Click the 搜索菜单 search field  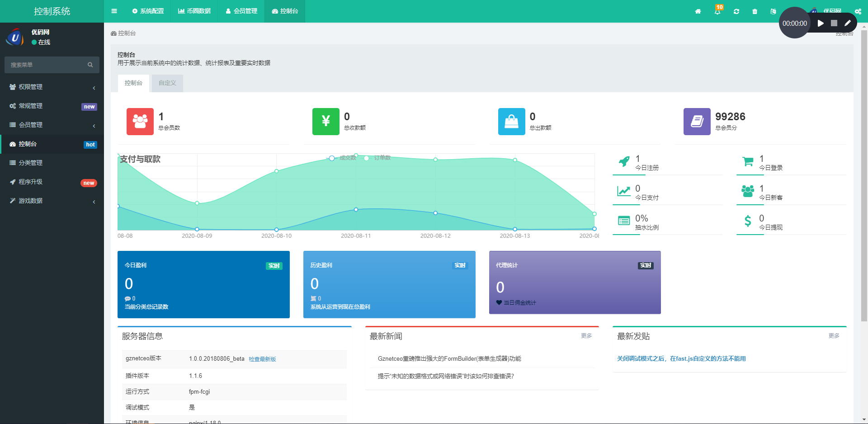[x=47, y=65]
